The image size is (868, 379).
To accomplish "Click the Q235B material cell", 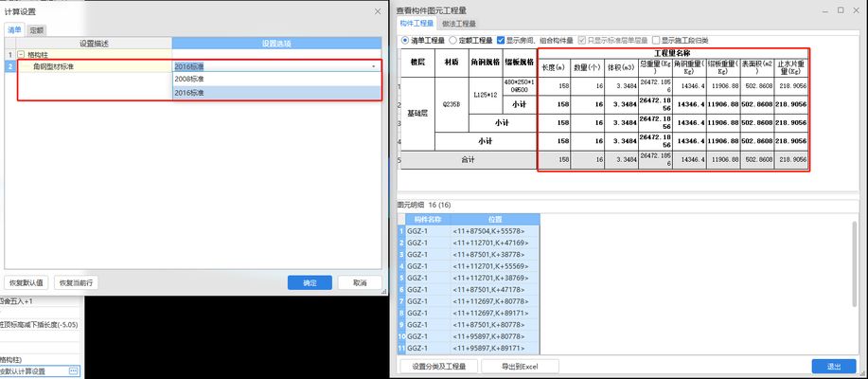I will [452, 104].
